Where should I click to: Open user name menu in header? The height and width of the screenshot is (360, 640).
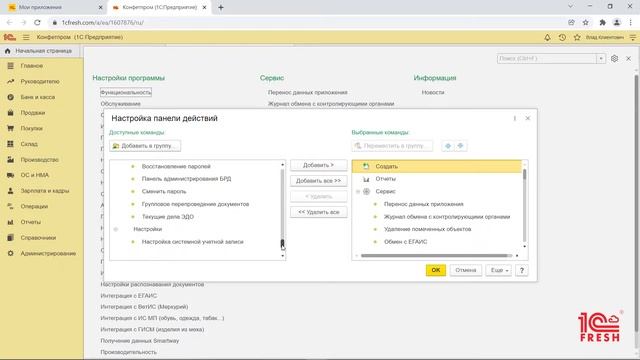pyautogui.click(x=604, y=37)
